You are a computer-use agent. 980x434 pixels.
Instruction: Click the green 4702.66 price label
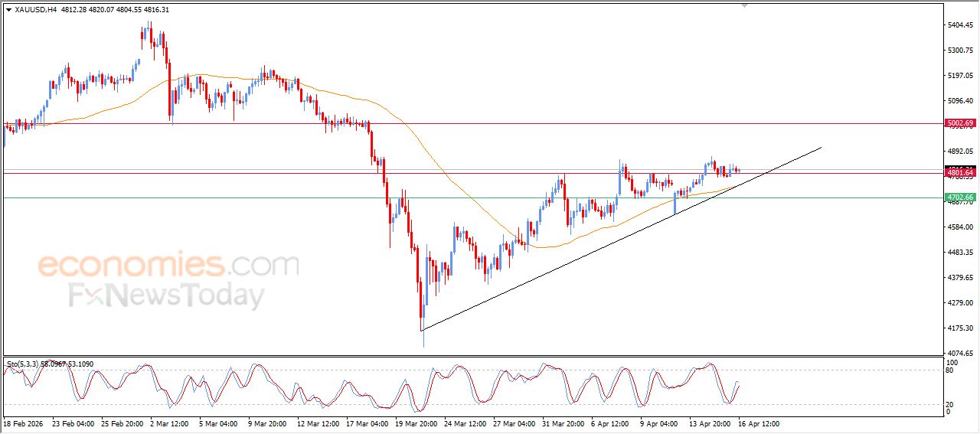(959, 197)
